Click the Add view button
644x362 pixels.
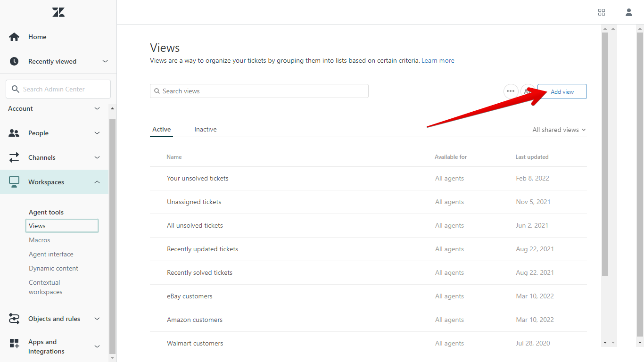[562, 91]
